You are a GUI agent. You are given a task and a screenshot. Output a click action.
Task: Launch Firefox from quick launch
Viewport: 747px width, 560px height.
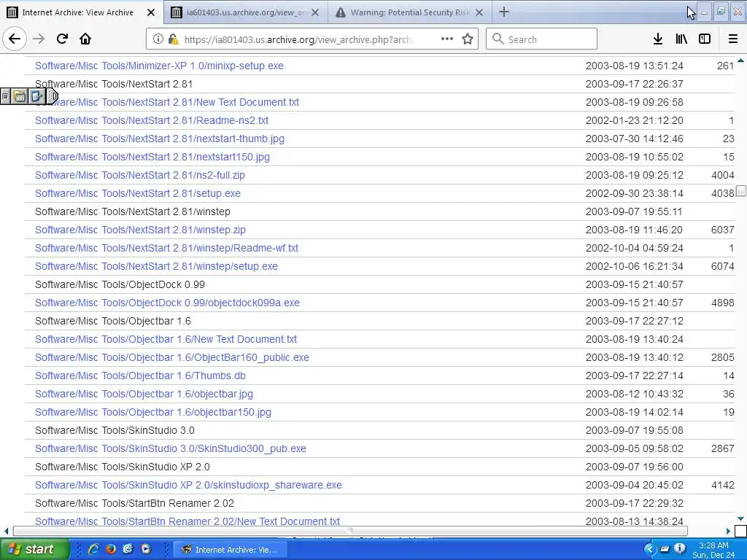pos(111,549)
